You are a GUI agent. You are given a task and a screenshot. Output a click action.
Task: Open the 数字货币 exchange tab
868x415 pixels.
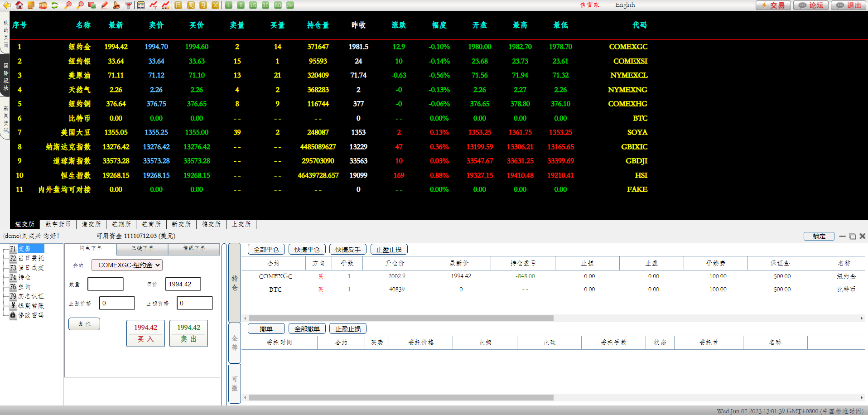(x=58, y=224)
